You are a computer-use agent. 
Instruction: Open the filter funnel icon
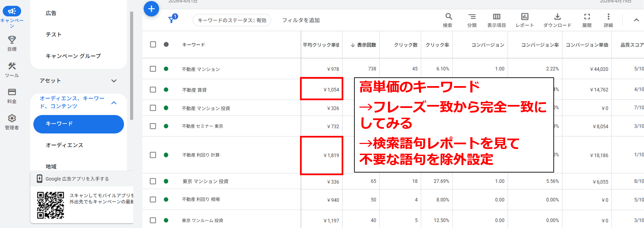pos(172,19)
